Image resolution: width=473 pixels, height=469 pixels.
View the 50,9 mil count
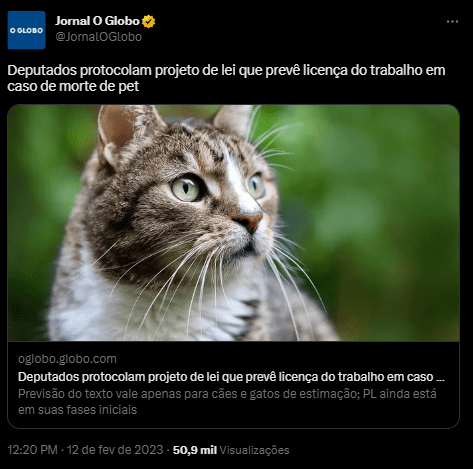195,450
